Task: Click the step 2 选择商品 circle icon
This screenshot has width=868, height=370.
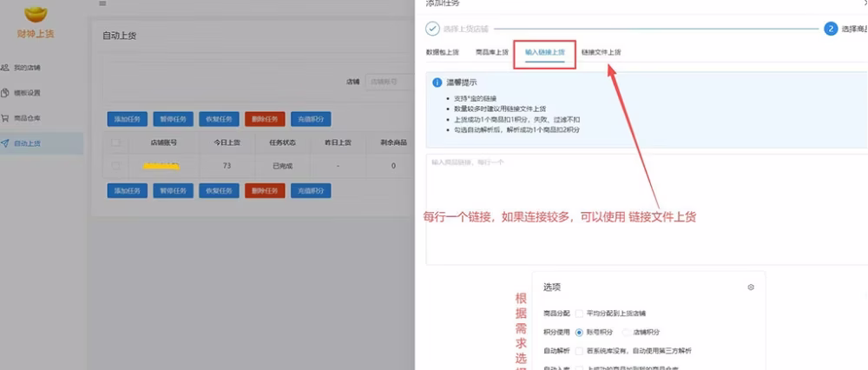Action: pos(831,29)
